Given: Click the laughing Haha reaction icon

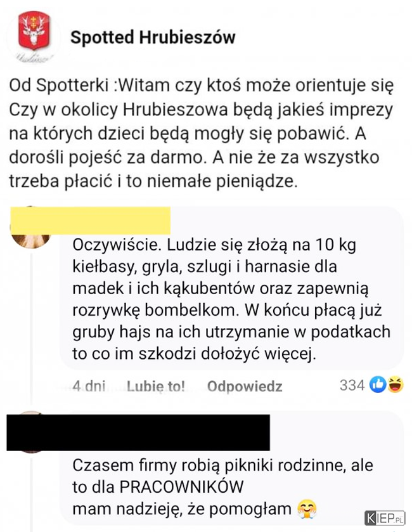Looking at the screenshot, I should tap(395, 385).
